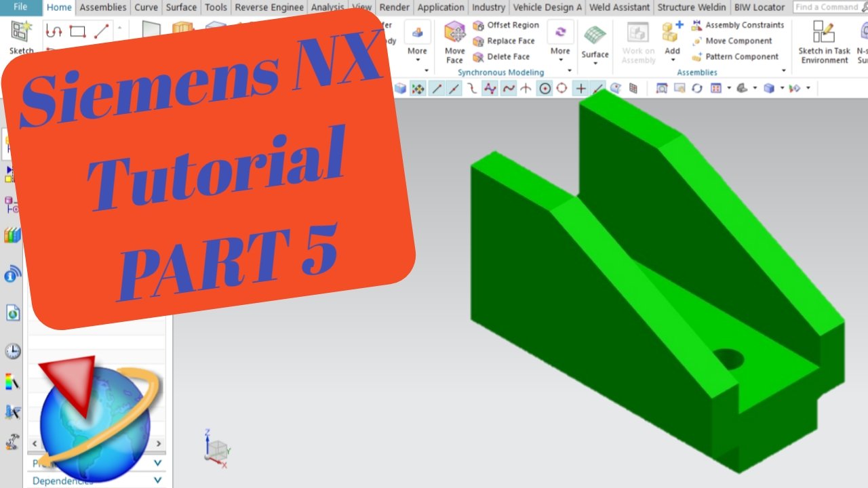Image resolution: width=868 pixels, height=488 pixels.
Task: Toggle Quadrant Point snap
Action: (x=561, y=88)
